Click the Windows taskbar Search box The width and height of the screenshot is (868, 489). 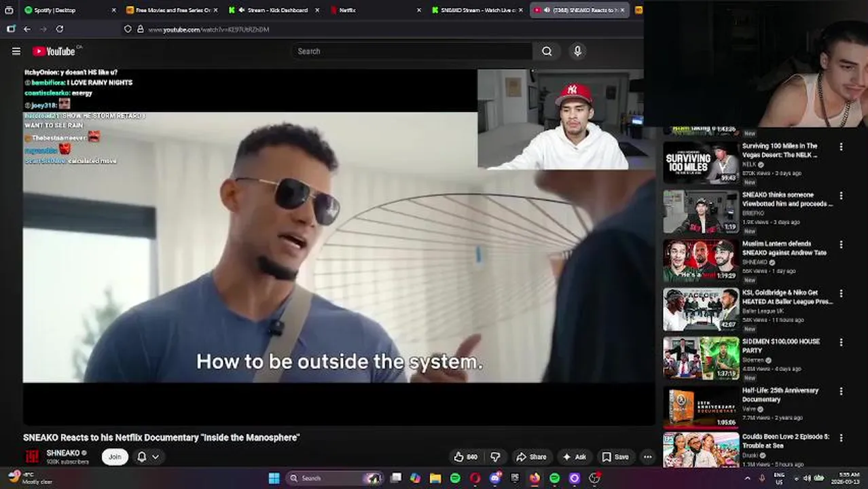[x=334, y=478]
